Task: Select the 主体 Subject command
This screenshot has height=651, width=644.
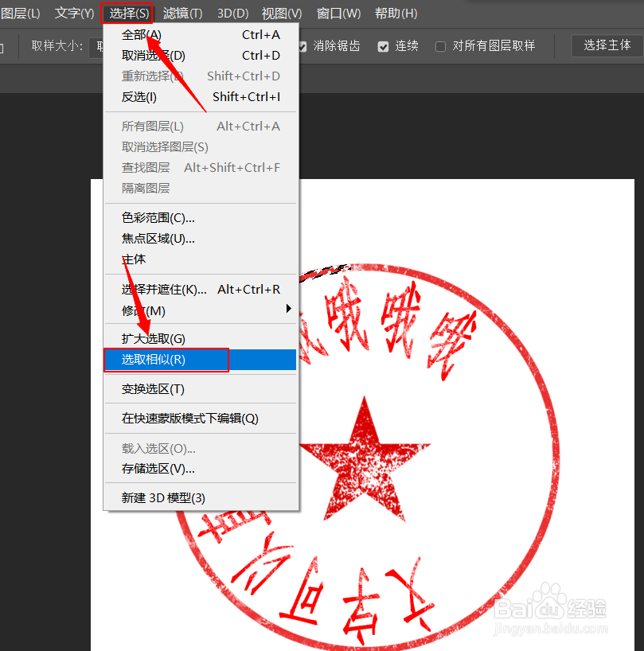Action: tap(133, 259)
